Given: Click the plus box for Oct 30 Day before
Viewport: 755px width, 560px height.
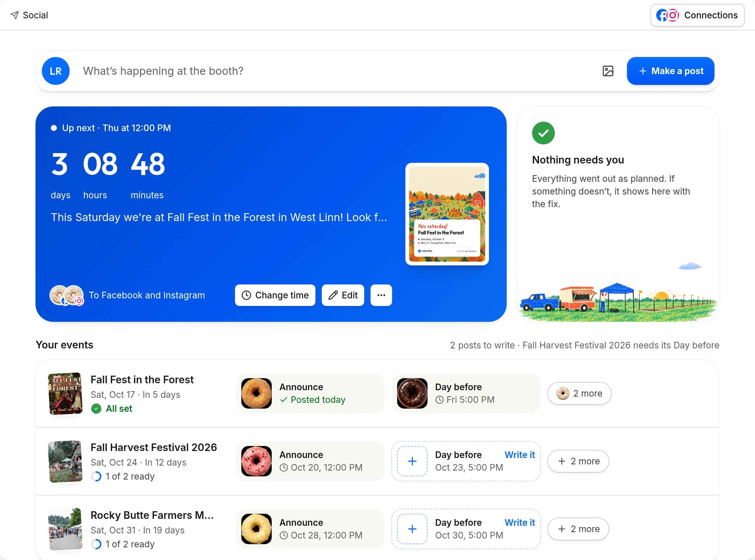Looking at the screenshot, I should pyautogui.click(x=412, y=529).
